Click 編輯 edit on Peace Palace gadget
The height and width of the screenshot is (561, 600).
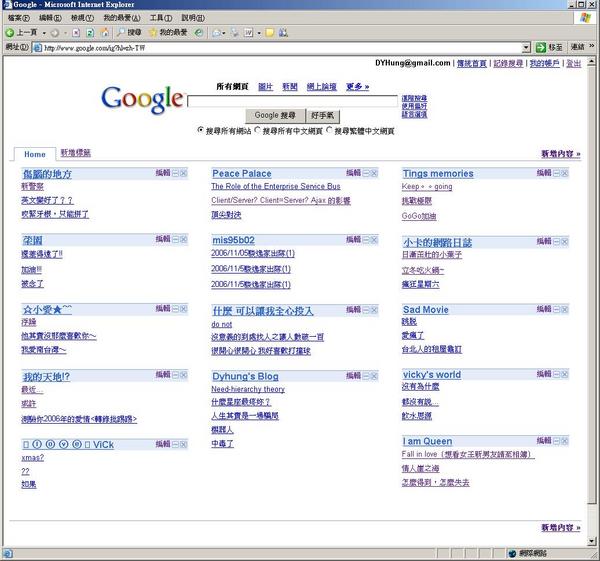(x=354, y=173)
